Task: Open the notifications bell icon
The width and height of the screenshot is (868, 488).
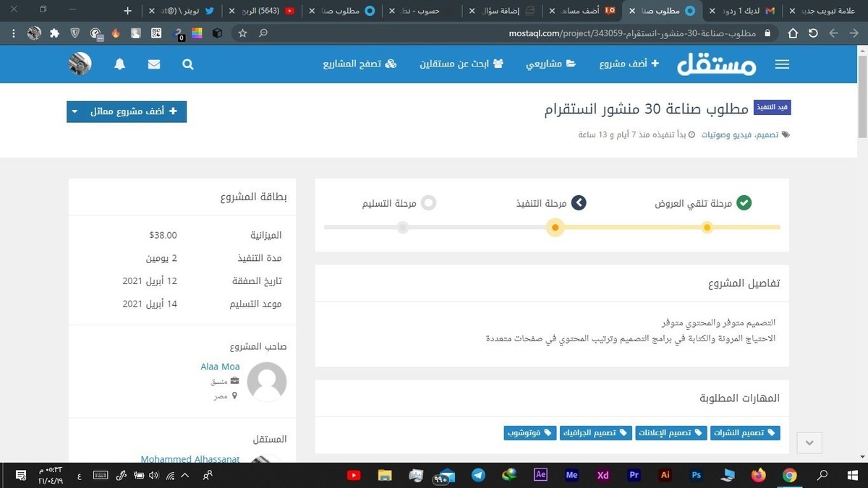Action: tap(120, 64)
